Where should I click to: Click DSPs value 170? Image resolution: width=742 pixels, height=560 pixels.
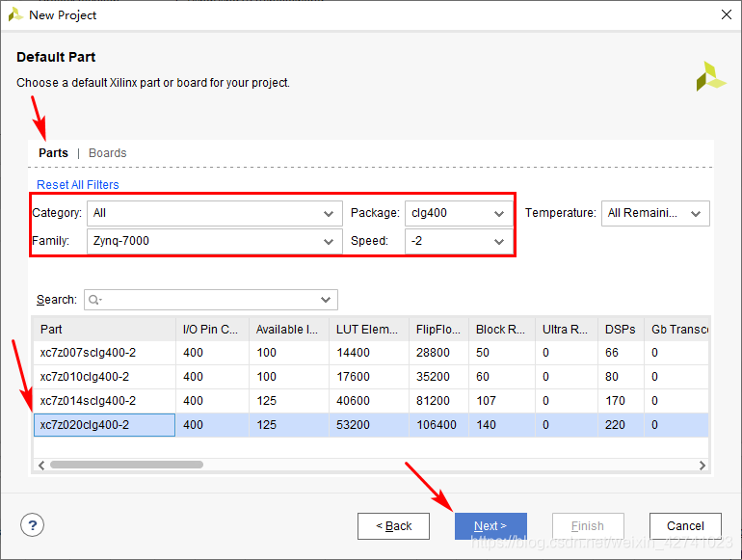coord(615,401)
